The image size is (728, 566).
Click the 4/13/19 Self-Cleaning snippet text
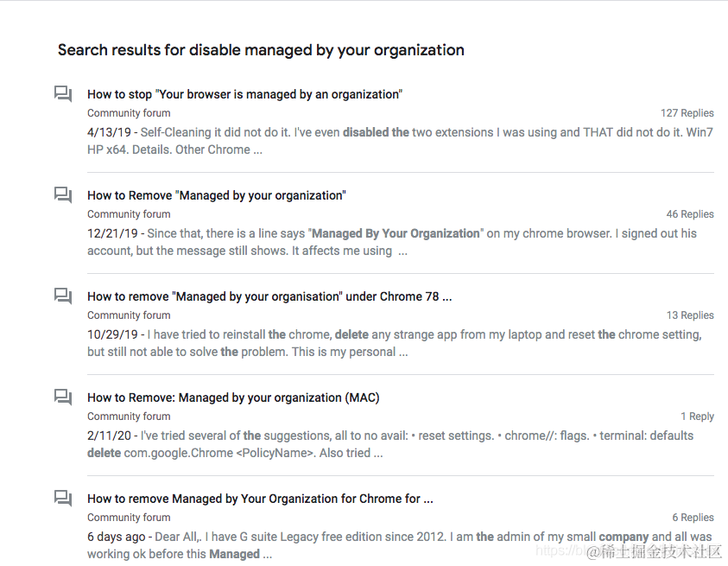(x=400, y=141)
